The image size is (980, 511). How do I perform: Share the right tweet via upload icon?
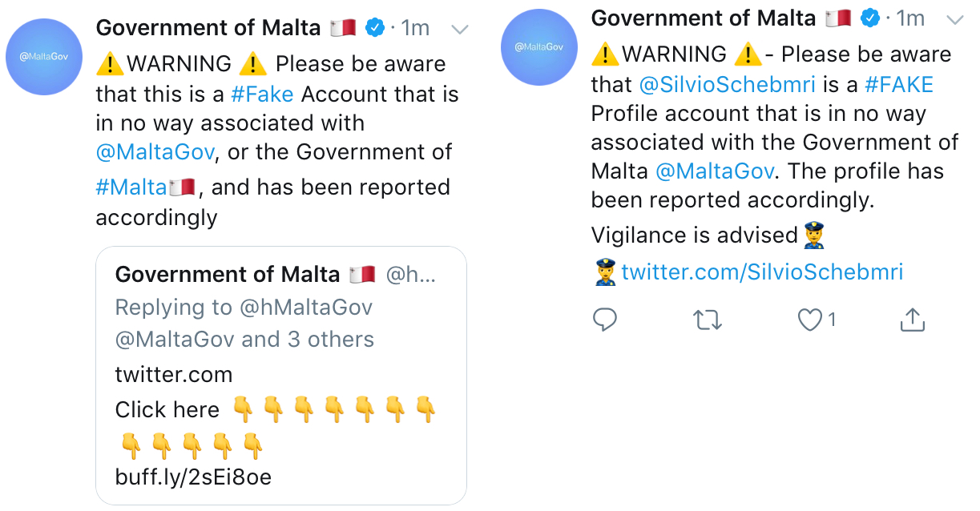pos(912,320)
